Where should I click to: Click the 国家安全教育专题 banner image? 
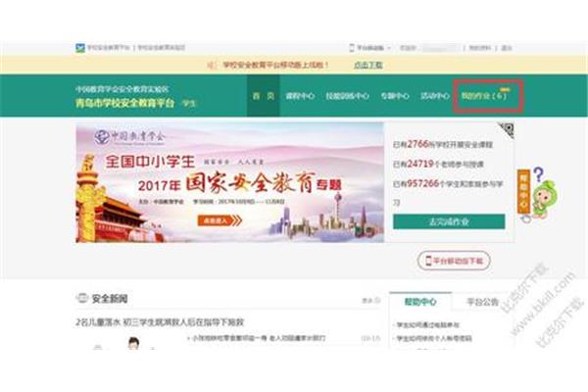click(229, 182)
